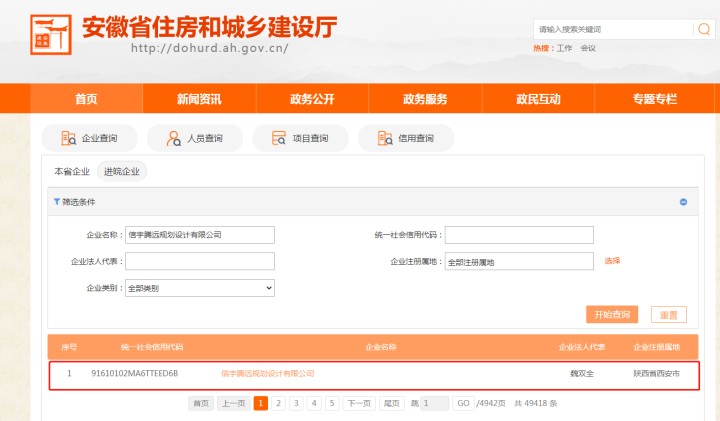This screenshot has width=720, height=421.
Task: Click the 尾页 last page button
Action: (392, 403)
